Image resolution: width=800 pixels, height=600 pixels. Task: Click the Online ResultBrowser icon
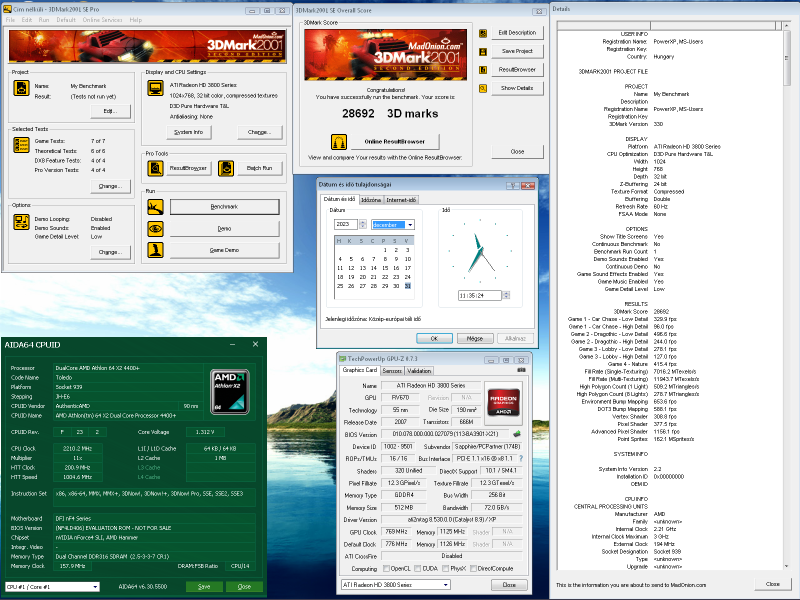(339, 141)
